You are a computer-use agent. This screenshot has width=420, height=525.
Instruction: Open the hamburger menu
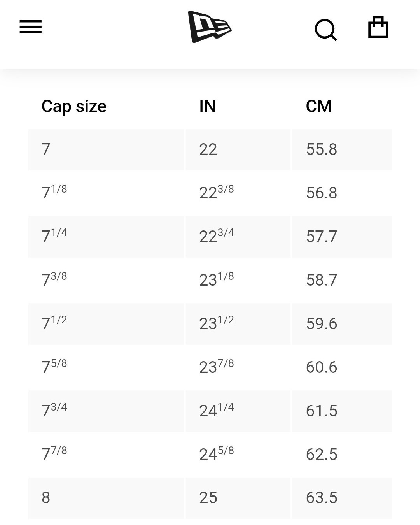[x=31, y=27]
